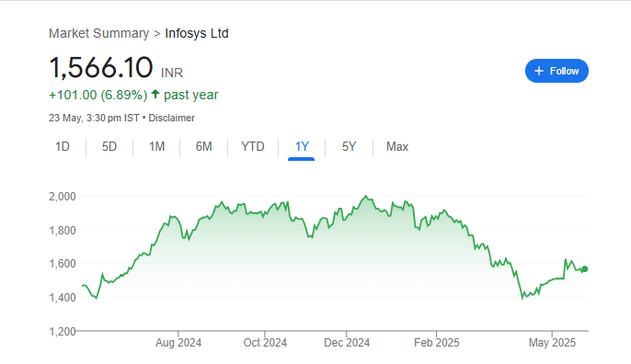Select the 6M time range tab
Screen dimensions: 631x364
[203, 146]
